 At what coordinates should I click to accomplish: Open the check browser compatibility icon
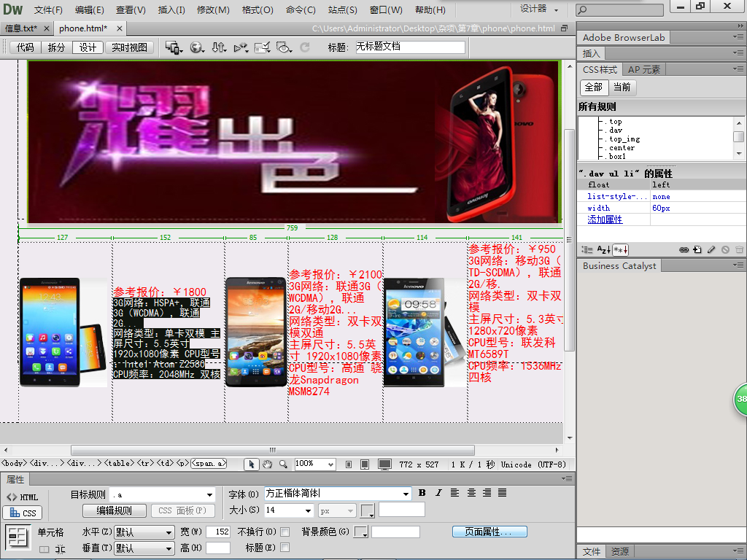point(262,47)
